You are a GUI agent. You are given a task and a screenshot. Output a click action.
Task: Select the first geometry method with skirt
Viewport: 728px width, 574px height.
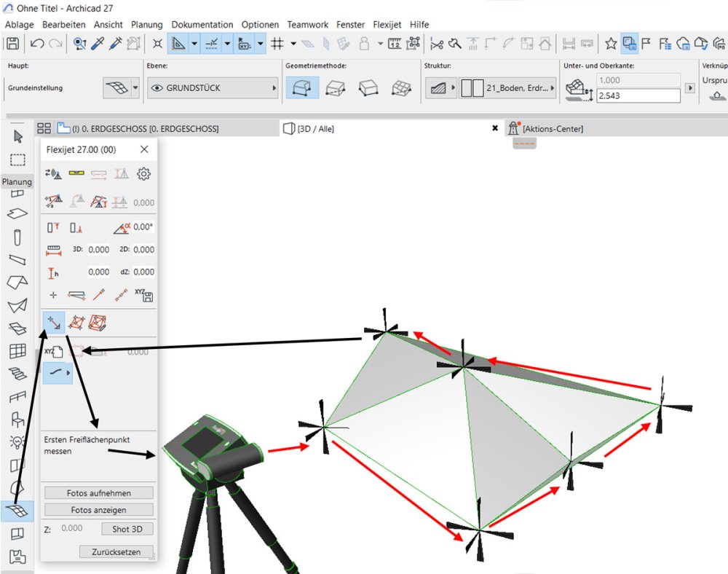click(x=302, y=87)
